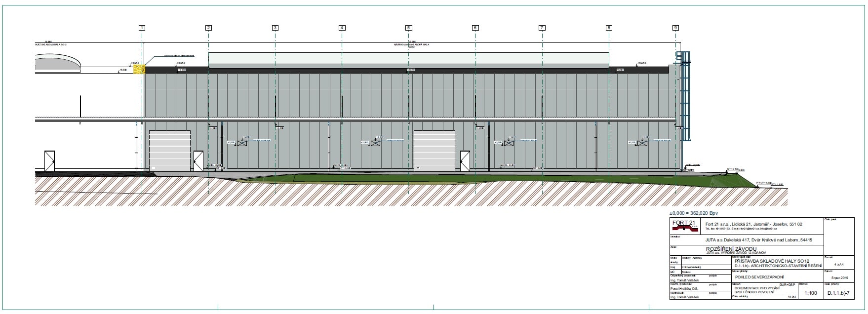Click the crossed vent symbol between axes 2 and 3

[x=242, y=143]
